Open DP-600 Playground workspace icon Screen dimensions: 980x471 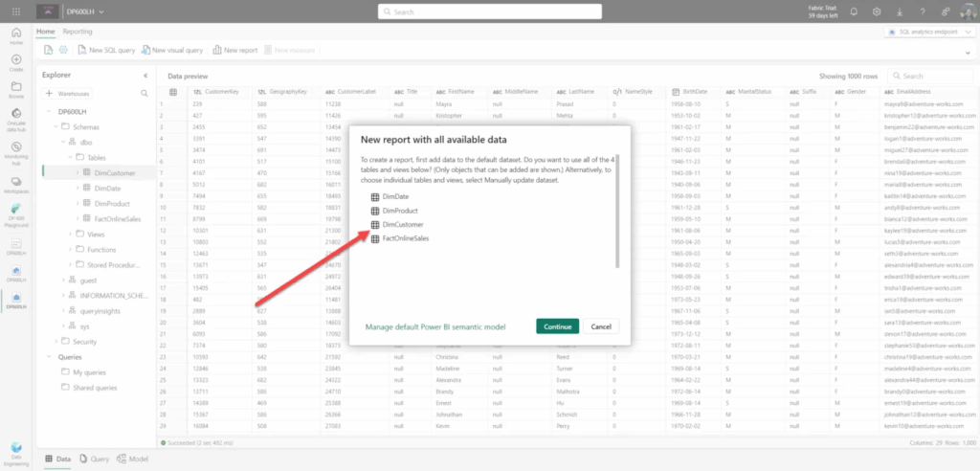(16, 214)
